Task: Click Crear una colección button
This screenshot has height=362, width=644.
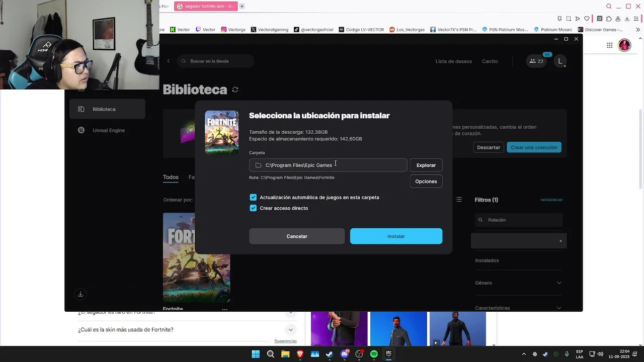Action: [x=534, y=147]
